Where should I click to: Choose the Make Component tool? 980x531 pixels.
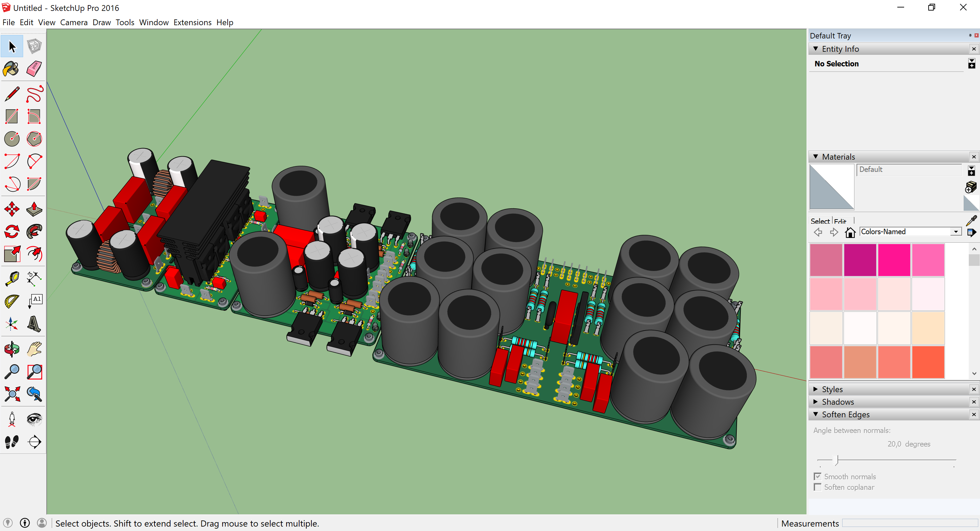coord(34,46)
